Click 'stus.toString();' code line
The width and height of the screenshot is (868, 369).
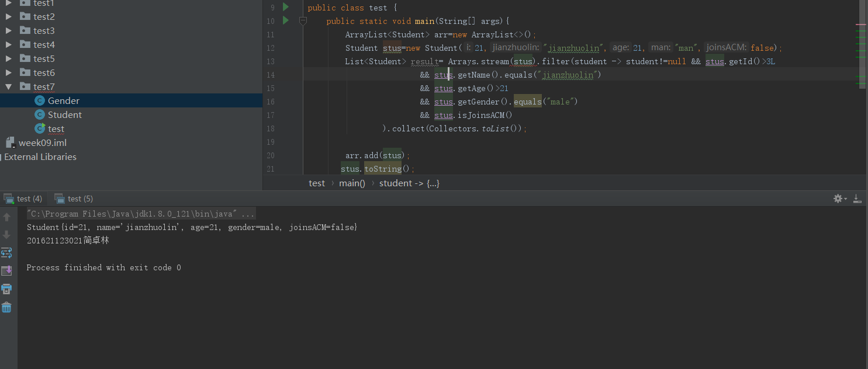pyautogui.click(x=378, y=169)
